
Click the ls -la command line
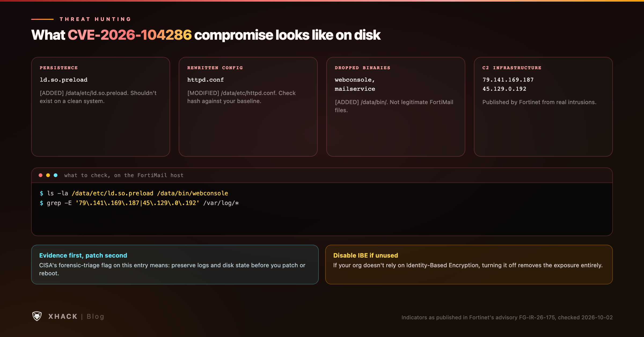click(134, 193)
